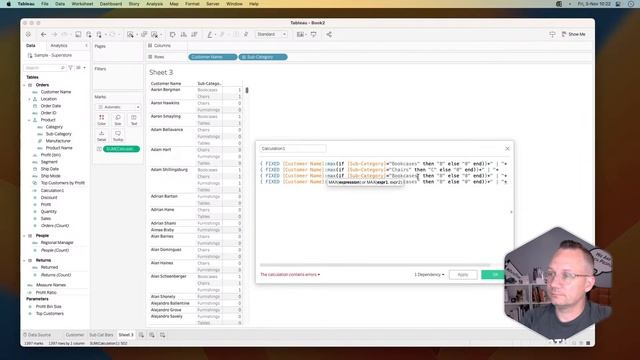Viewport: 640px width, 360px height.
Task: Click the calculation editor horizontal scrollbar
Action: (x=375, y=265)
